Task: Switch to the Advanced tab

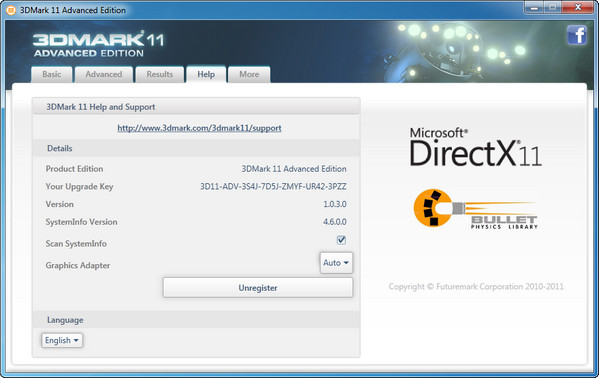Action: coord(104,75)
